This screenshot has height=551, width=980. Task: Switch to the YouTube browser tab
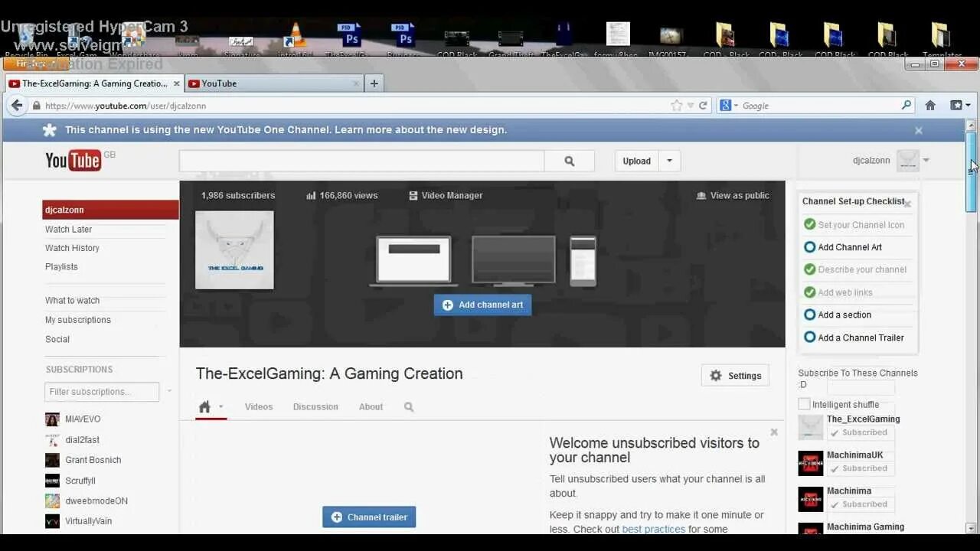pyautogui.click(x=273, y=83)
